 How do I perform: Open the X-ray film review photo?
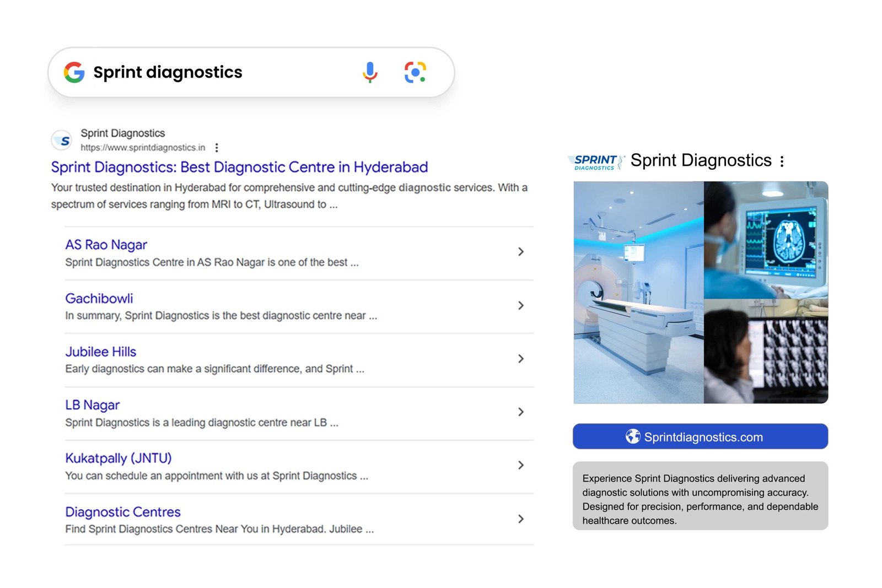click(x=766, y=352)
